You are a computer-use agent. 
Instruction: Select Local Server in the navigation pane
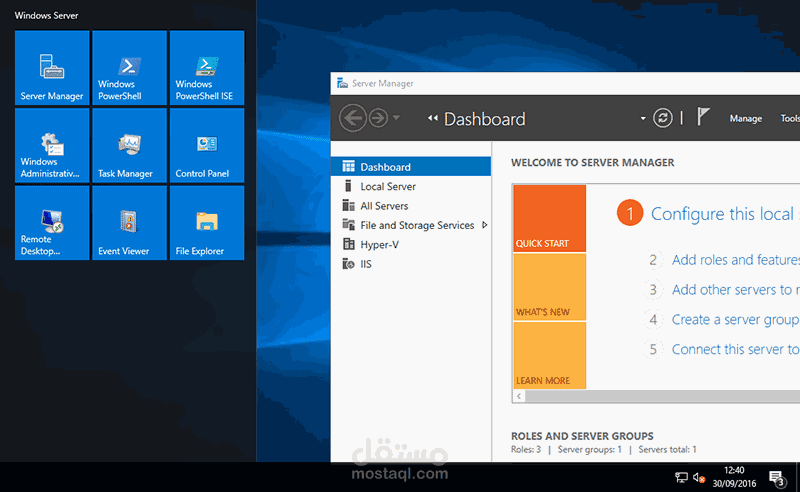(411, 186)
